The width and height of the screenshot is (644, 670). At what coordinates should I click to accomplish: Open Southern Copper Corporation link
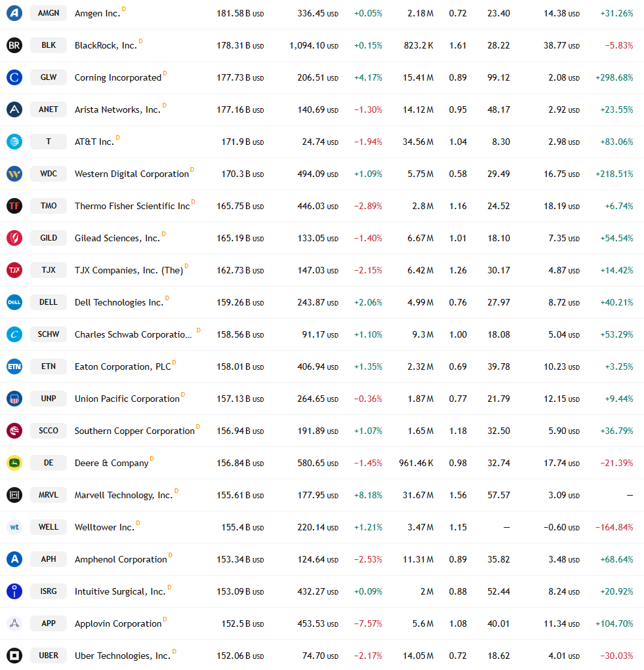pos(134,431)
